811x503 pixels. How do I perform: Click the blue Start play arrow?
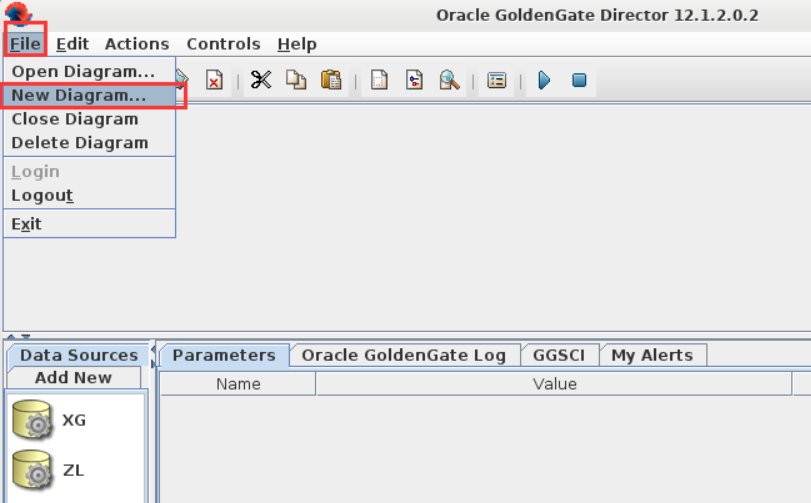544,81
